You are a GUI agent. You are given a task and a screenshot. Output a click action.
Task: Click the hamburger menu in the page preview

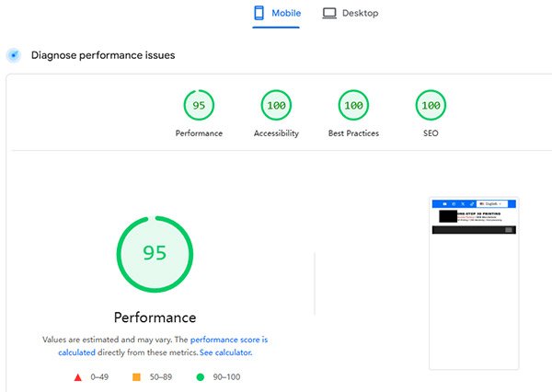coord(508,230)
